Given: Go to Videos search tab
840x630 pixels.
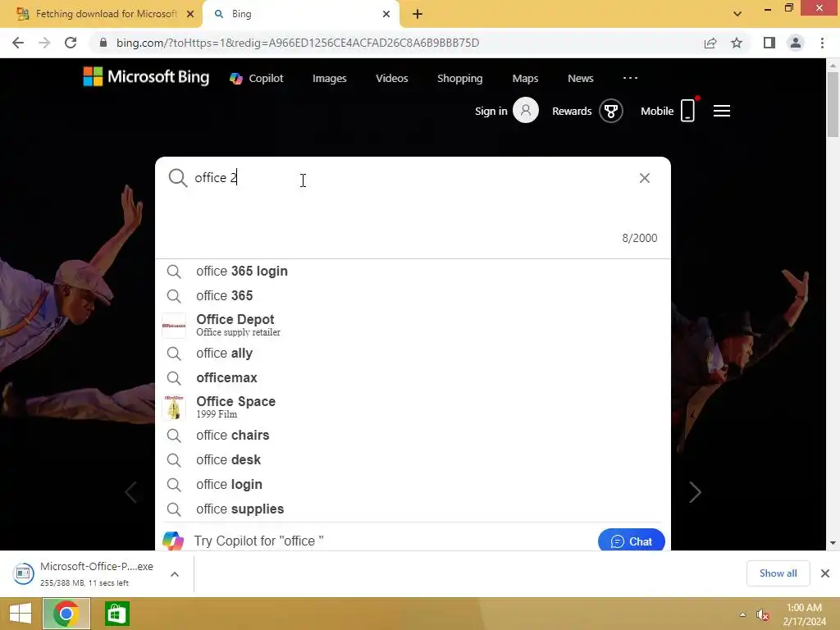Looking at the screenshot, I should (x=391, y=78).
